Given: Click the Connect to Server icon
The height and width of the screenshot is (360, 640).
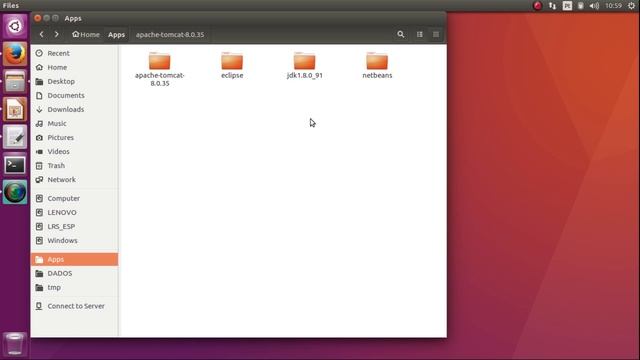Looking at the screenshot, I should (39, 306).
